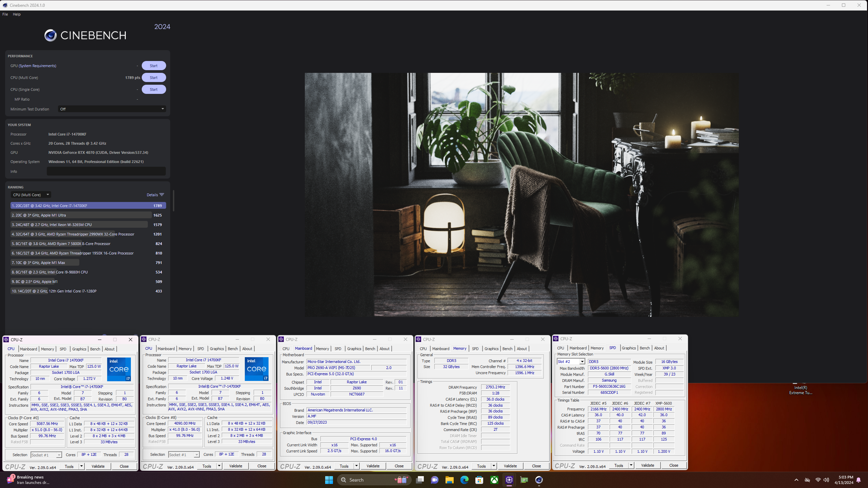The image size is (868, 488).
Task: Expand Tools arrow in P-Core CPU-Z window
Action: pyautogui.click(x=81, y=466)
